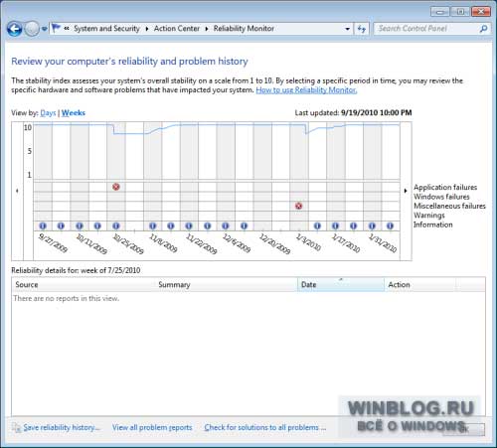Click Information icon for week of 11/22/2009
The height and width of the screenshot is (448, 497).
click(189, 225)
